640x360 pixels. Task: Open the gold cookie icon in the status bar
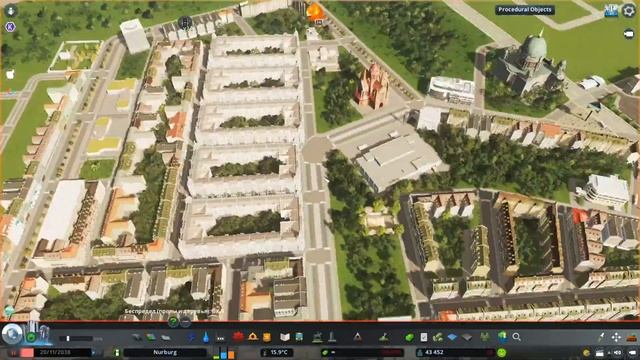(x=586, y=353)
